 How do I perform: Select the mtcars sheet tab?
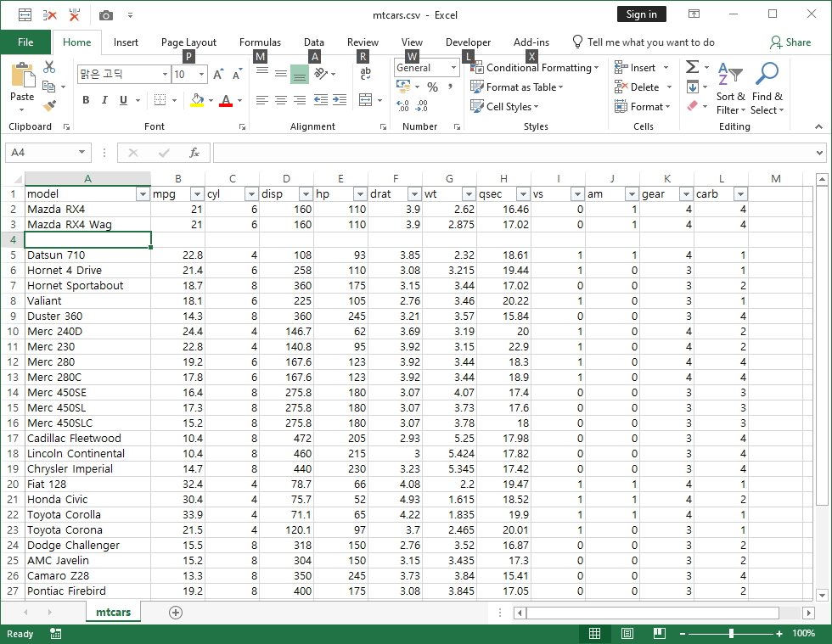(x=113, y=612)
